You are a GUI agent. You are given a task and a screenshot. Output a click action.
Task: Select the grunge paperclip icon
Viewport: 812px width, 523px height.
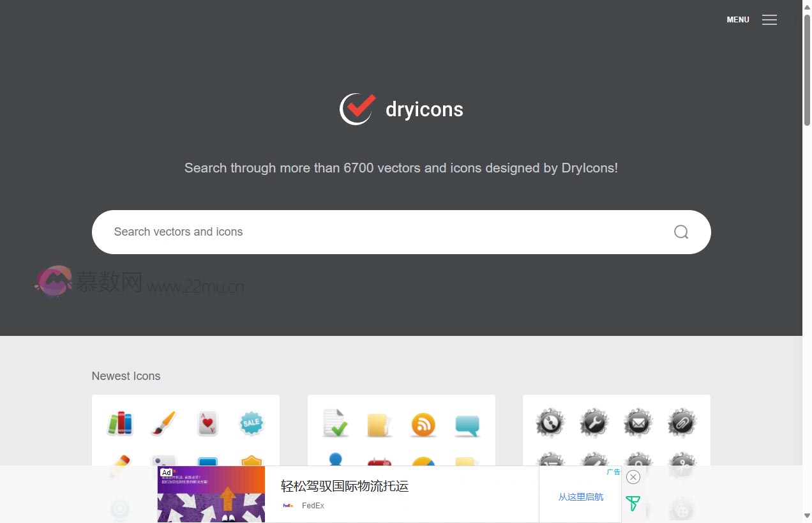[x=682, y=423]
